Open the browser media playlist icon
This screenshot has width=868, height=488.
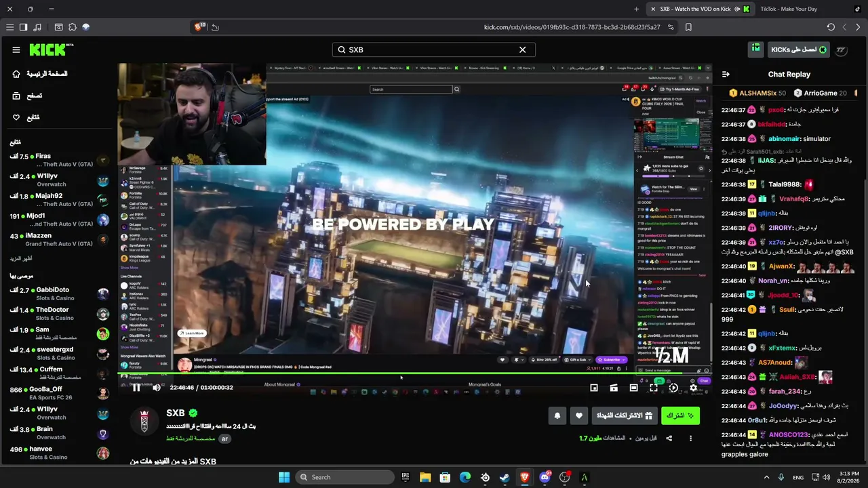(37, 27)
